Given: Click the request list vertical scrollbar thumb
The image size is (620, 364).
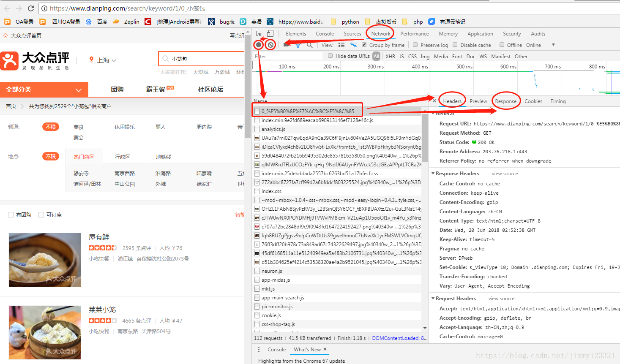Looking at the screenshot, I should pyautogui.click(x=425, y=138).
